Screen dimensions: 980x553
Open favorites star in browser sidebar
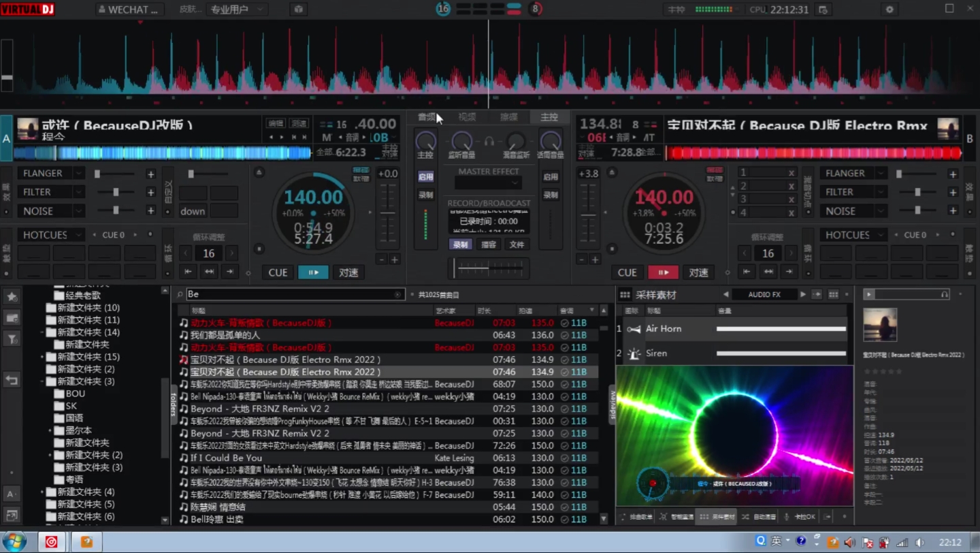12,297
